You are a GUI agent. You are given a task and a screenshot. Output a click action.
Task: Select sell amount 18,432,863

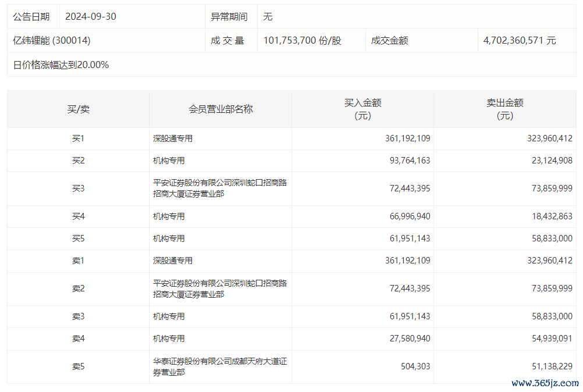pyautogui.click(x=552, y=216)
